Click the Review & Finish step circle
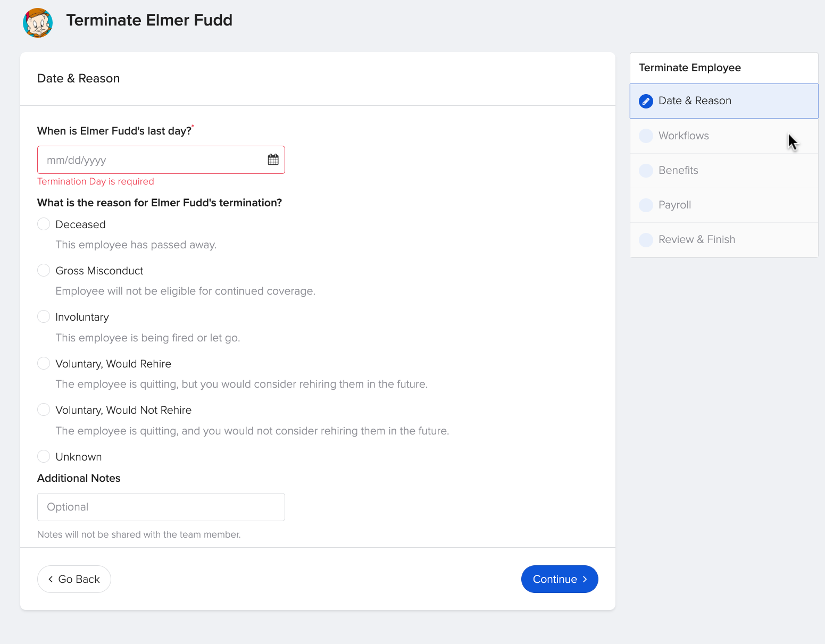825x644 pixels. point(646,239)
